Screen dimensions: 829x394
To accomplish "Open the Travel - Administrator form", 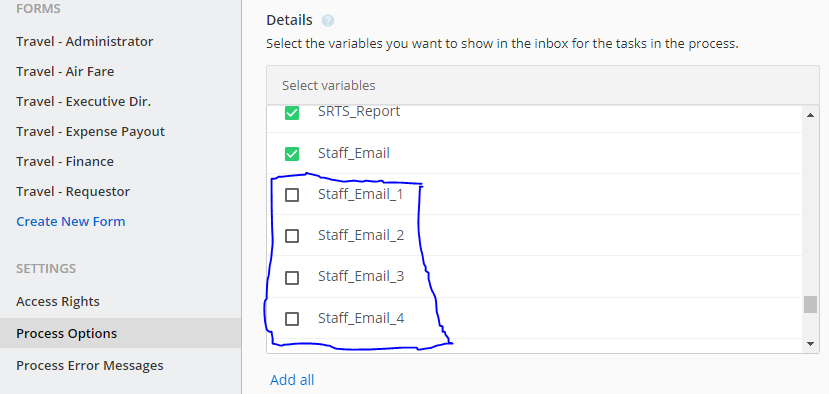I will click(x=85, y=41).
